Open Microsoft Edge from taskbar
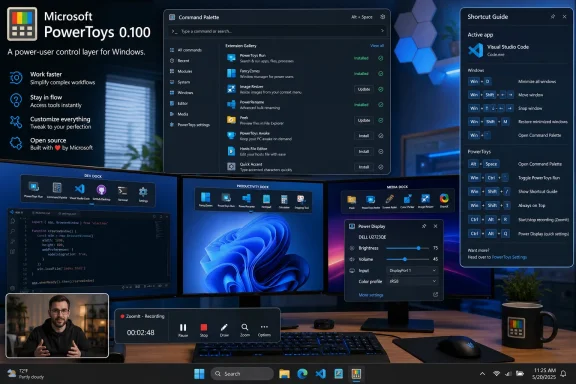The height and width of the screenshot is (384, 576). coord(302,374)
